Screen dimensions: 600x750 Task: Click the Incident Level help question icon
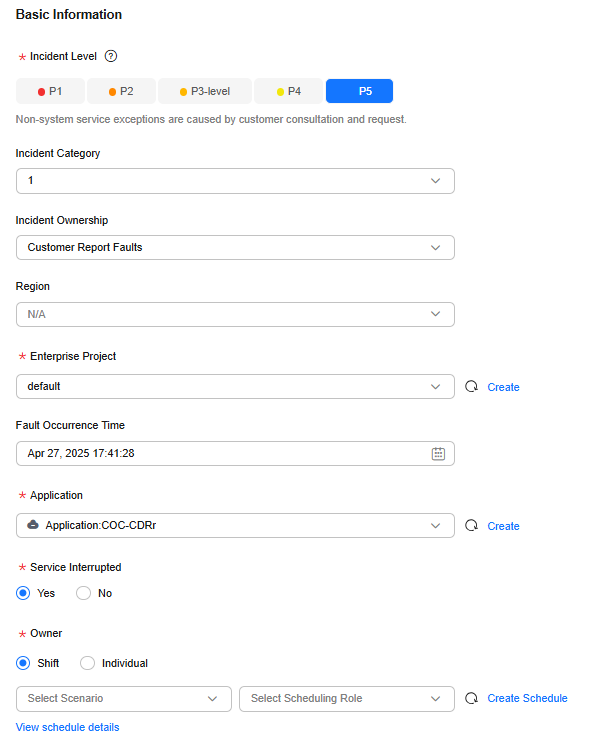tap(111, 57)
